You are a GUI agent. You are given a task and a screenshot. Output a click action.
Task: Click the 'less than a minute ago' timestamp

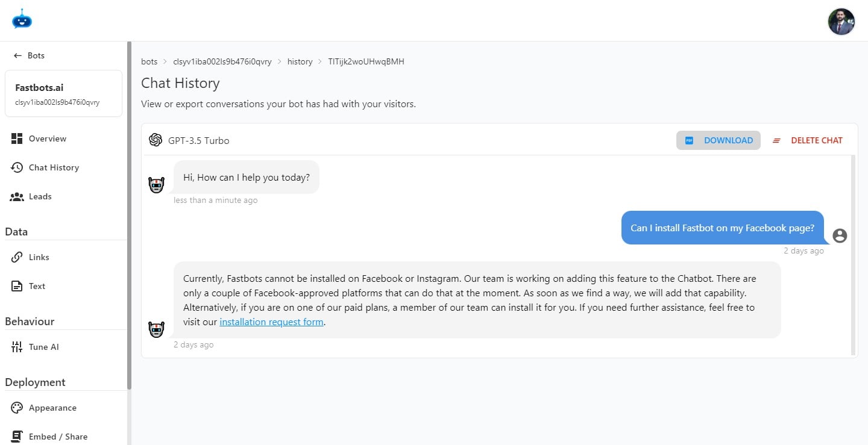click(215, 200)
